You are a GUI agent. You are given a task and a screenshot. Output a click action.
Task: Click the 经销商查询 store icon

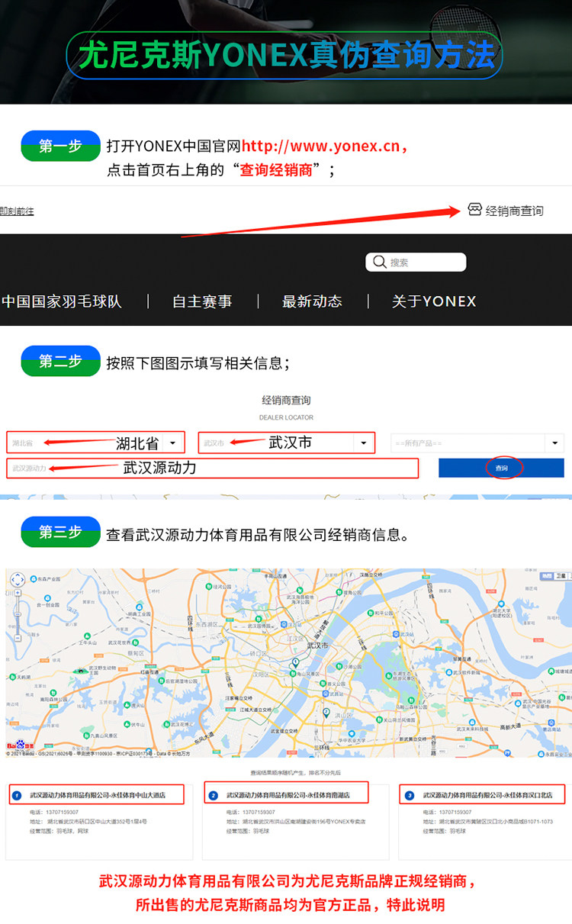tap(474, 210)
